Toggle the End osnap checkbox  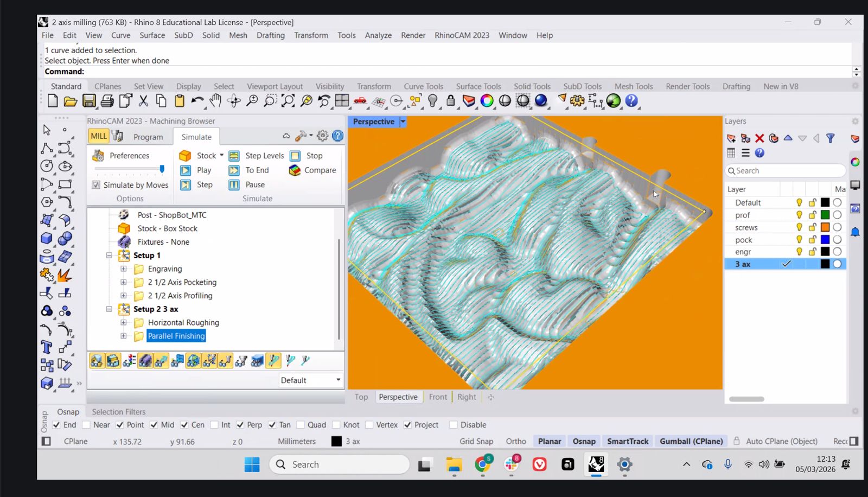(56, 425)
